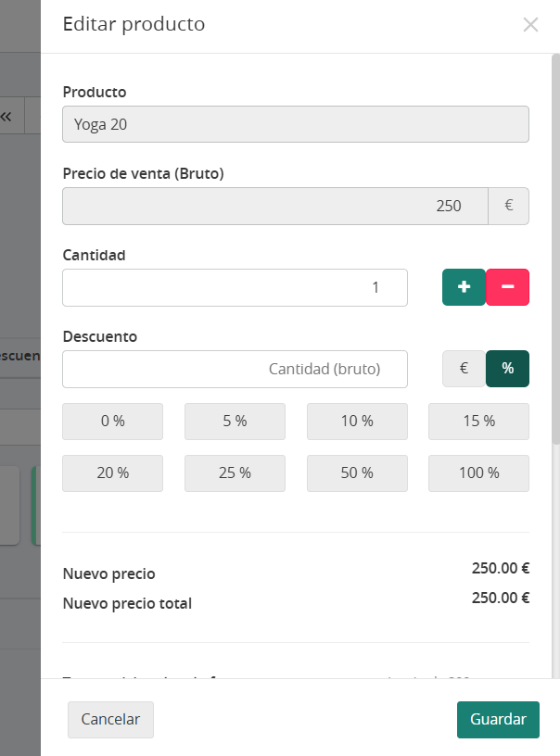Close the Editar producto dialog
This screenshot has width=560, height=756.
tap(530, 25)
